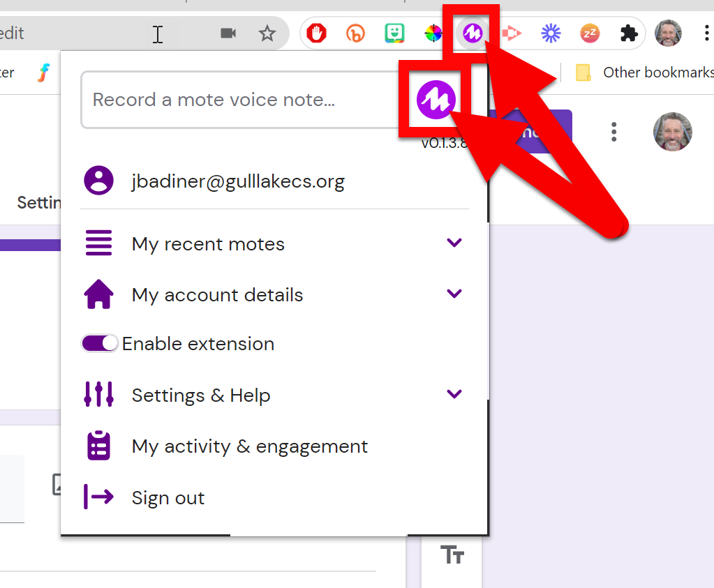
Task: Click the Enable extension label
Action: 198,344
